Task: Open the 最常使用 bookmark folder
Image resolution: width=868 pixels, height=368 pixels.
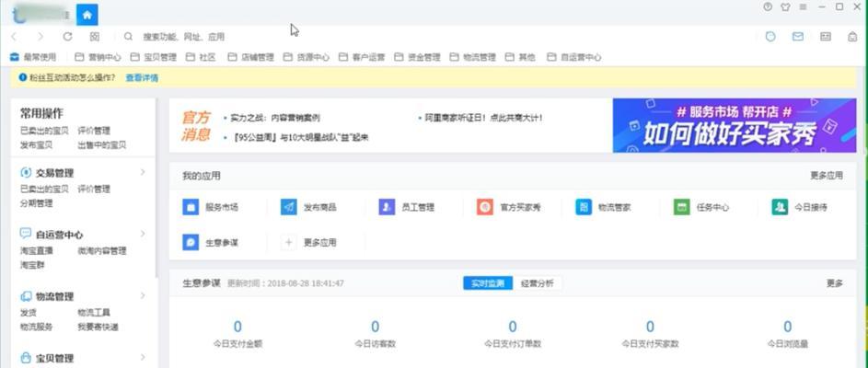Action: (33, 57)
